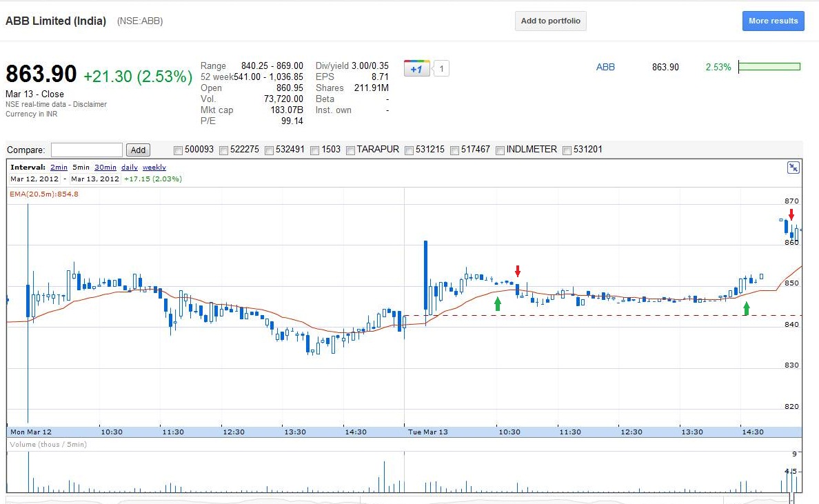This screenshot has height=504, width=819.
Task: Click the EMA(20,5m):854.8 indicator label
Action: 44,194
